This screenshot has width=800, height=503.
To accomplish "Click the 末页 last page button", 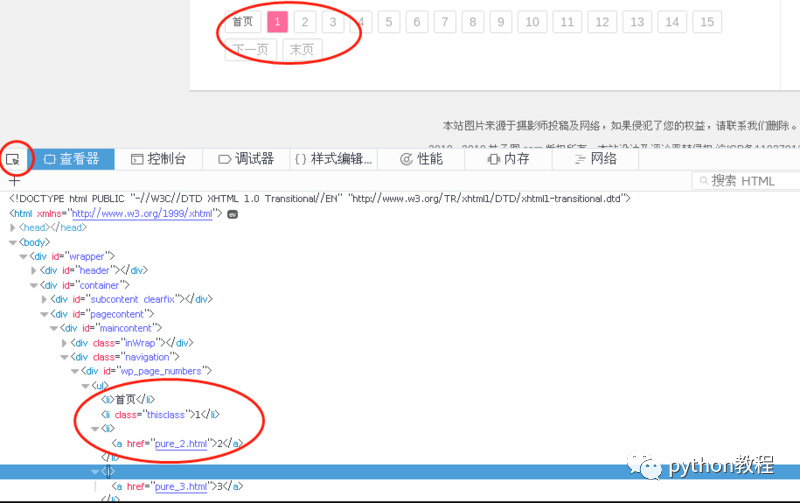I will coord(302,49).
